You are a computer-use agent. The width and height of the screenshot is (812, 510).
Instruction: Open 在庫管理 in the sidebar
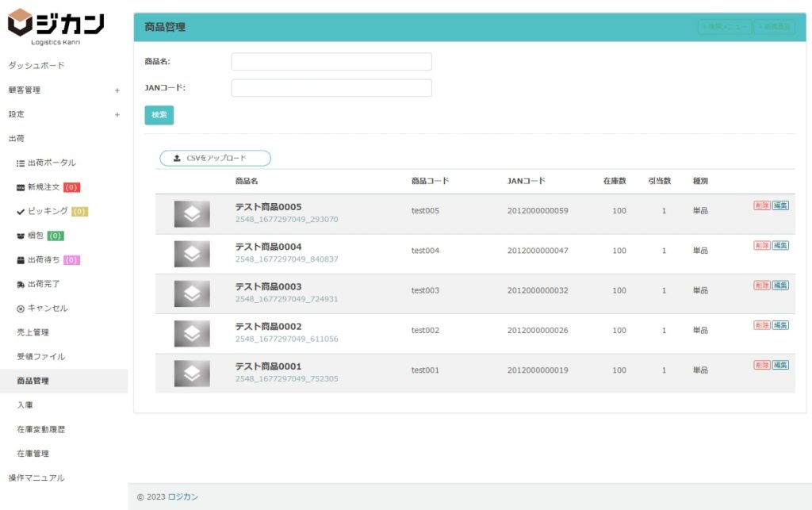(x=33, y=454)
